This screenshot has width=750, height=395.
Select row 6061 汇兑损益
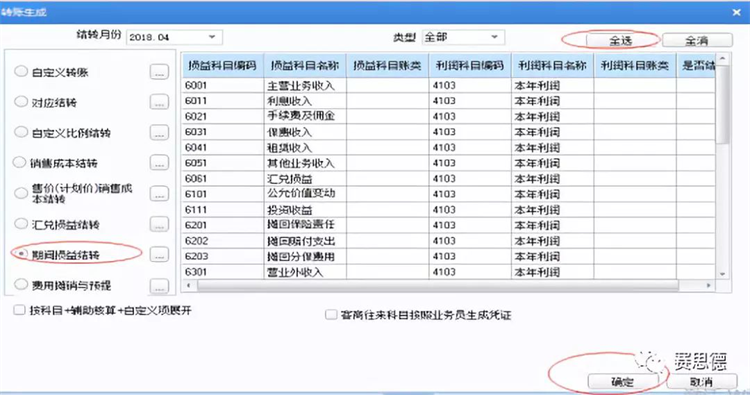449,178
